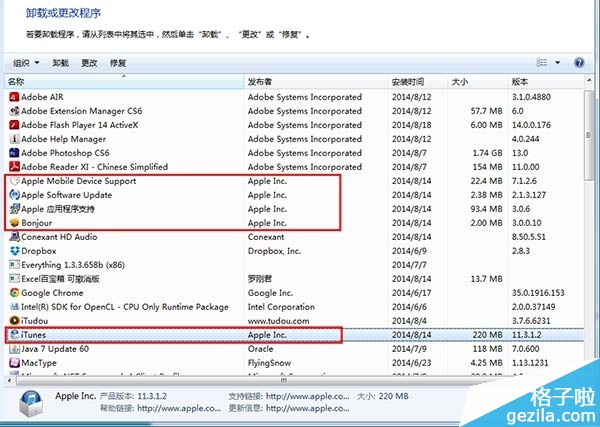Image resolution: width=600 pixels, height=427 pixels.
Task: Click the Google Chrome icon
Action: point(14,293)
